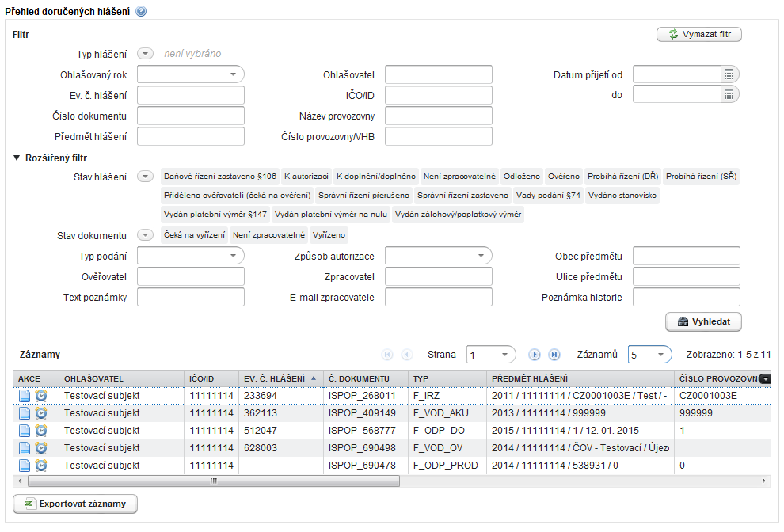The width and height of the screenshot is (784, 532).
Task: Open Ohlašovaný rok dropdown
Action: click(191, 74)
